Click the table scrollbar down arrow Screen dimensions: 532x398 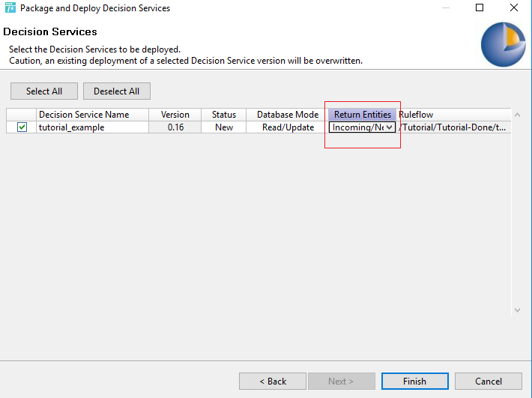[x=518, y=310]
